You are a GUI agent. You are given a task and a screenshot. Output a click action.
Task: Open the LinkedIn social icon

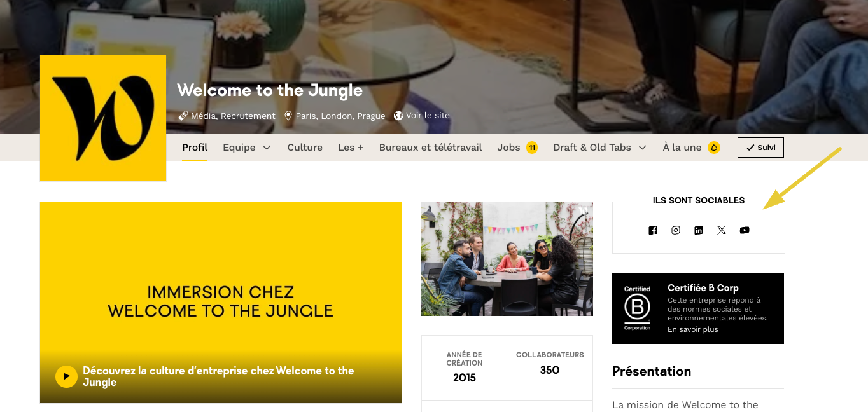pos(699,230)
